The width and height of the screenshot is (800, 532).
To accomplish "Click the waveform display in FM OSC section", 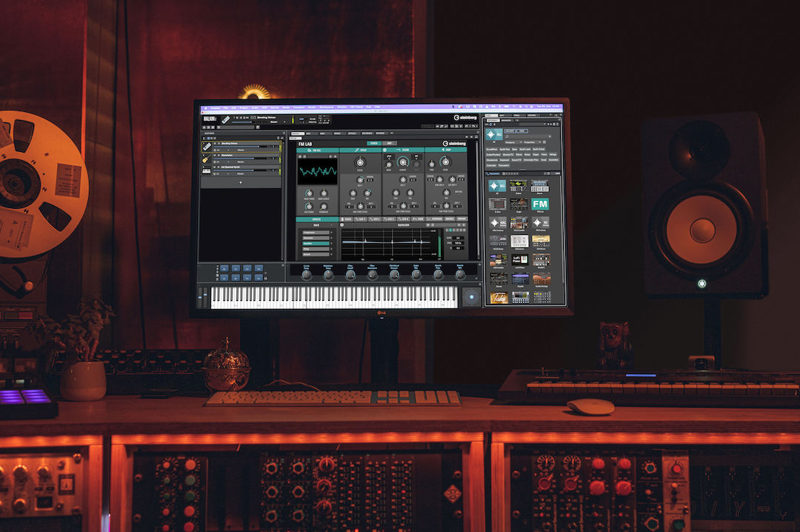I will [317, 172].
